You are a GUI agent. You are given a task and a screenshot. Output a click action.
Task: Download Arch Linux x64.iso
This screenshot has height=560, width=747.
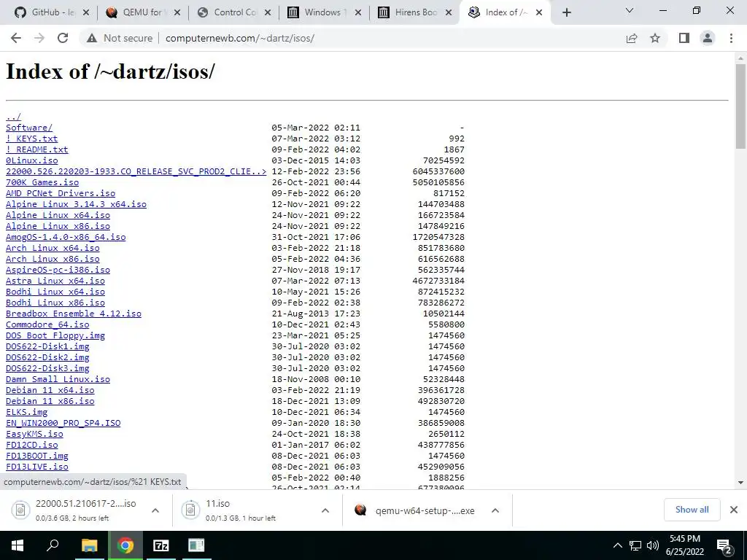pyautogui.click(x=53, y=248)
